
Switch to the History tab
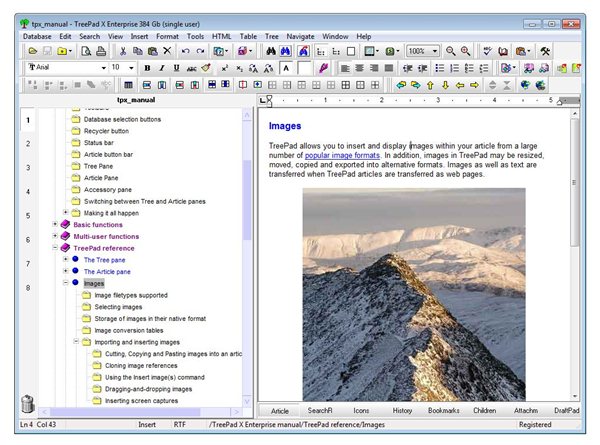click(x=402, y=411)
